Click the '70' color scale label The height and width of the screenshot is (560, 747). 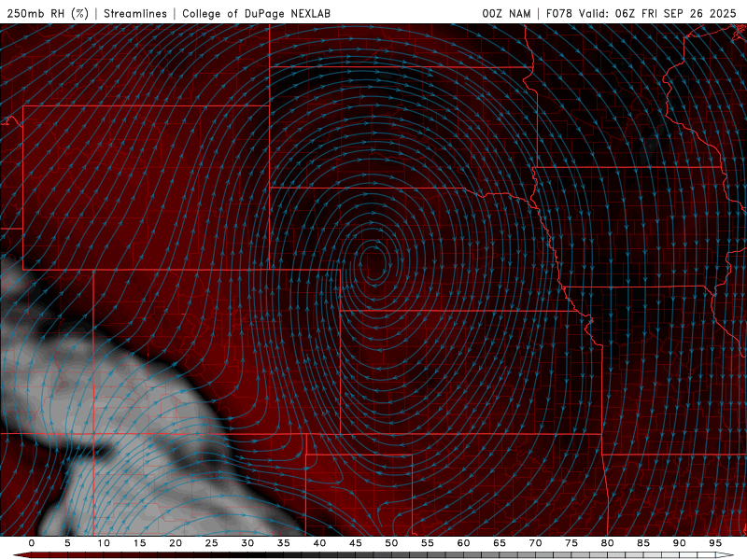[x=535, y=543]
